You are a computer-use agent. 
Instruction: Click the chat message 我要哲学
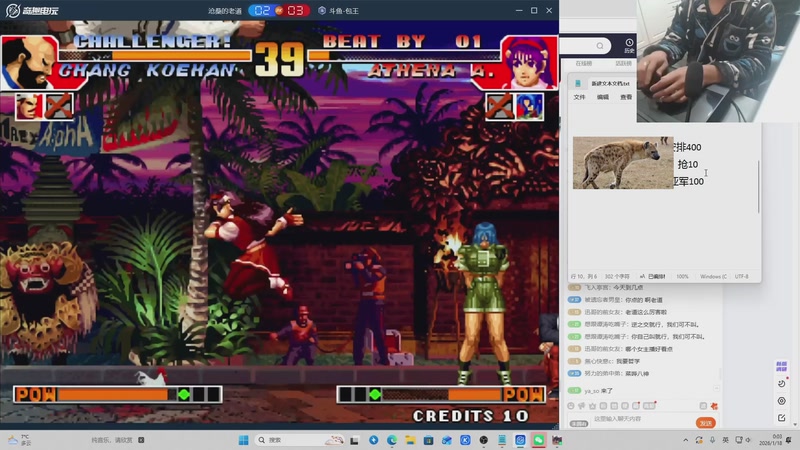628,361
